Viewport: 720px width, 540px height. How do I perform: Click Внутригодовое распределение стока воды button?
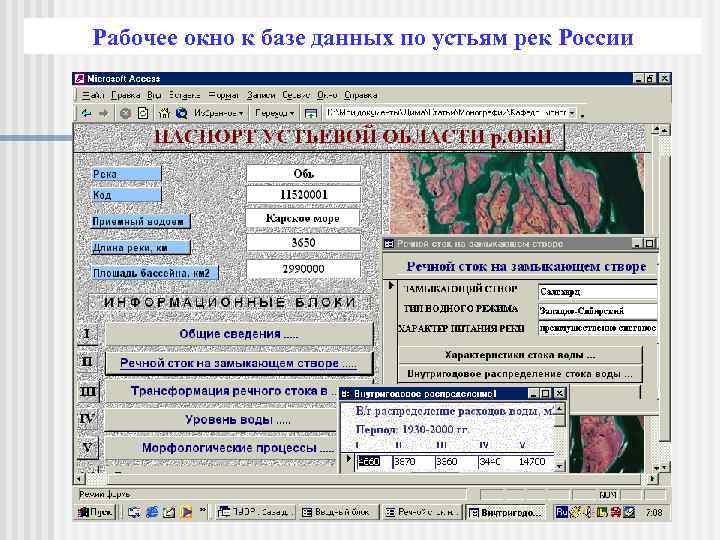tap(520, 374)
